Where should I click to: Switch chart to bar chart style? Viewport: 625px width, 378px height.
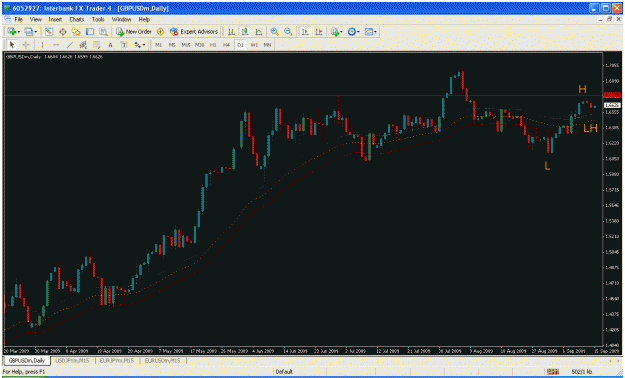point(231,32)
